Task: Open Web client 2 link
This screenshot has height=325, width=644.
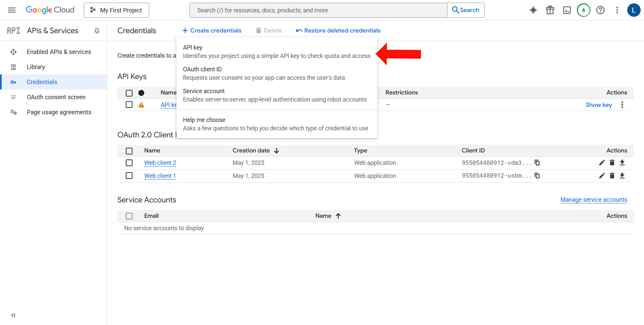Action: [x=160, y=163]
